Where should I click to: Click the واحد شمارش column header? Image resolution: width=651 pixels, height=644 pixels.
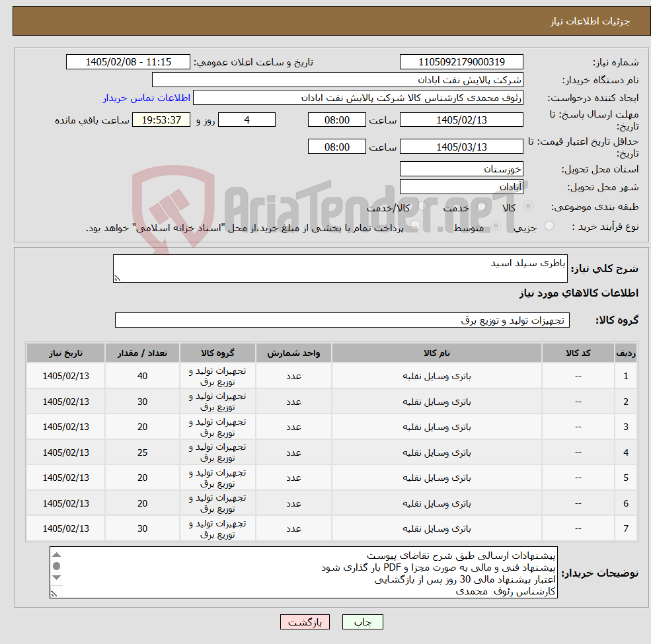293,353
